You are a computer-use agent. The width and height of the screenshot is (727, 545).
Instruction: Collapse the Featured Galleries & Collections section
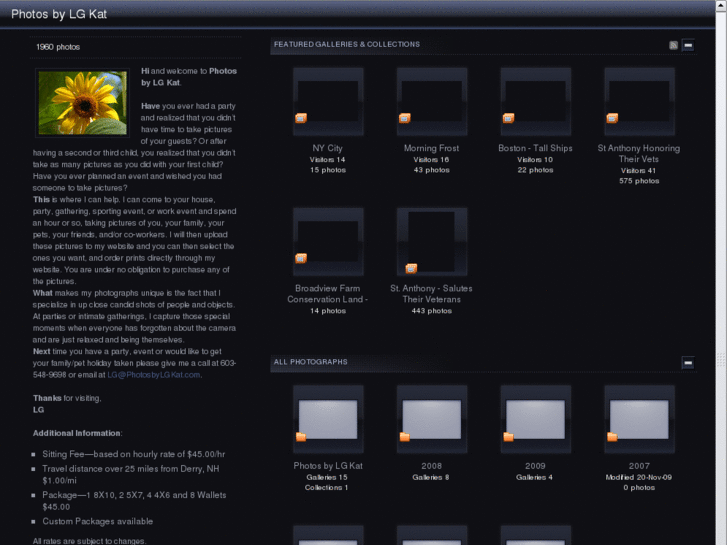pos(688,45)
